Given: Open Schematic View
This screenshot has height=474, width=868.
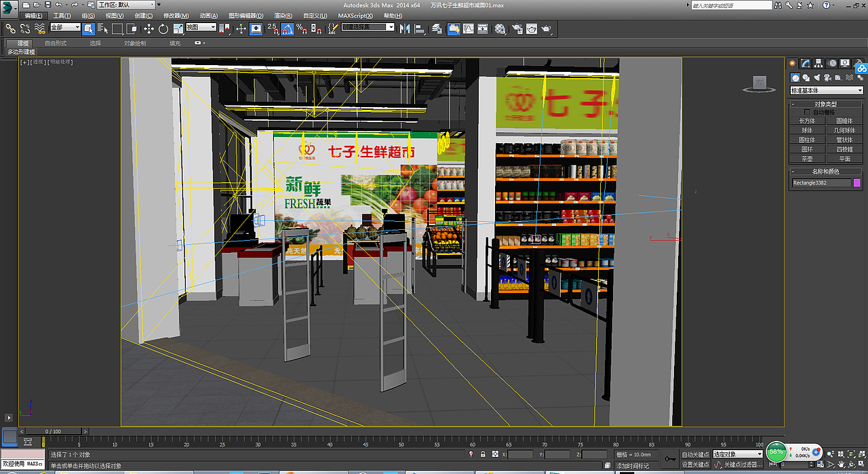Looking at the screenshot, I should (483, 28).
